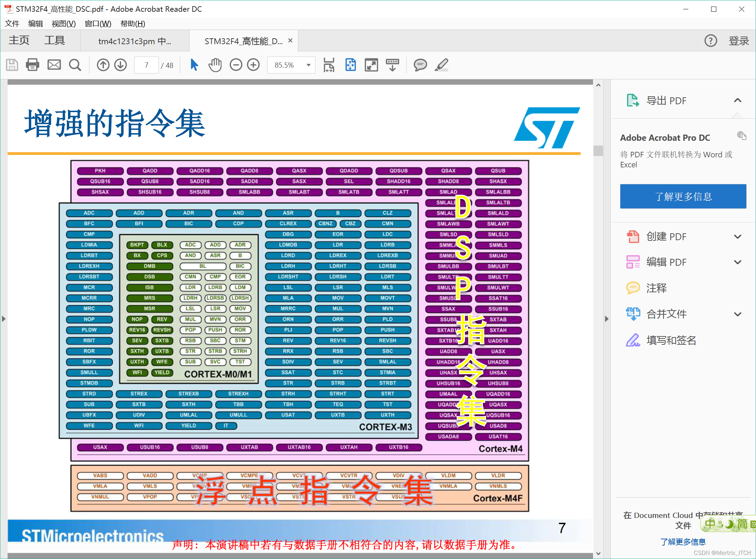Click the page number input field
This screenshot has height=559, width=756.
point(146,65)
